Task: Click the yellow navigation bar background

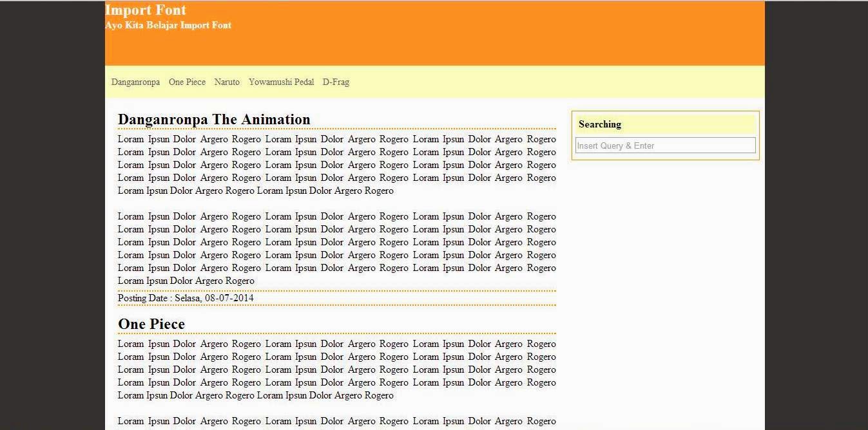Action: (x=516, y=82)
